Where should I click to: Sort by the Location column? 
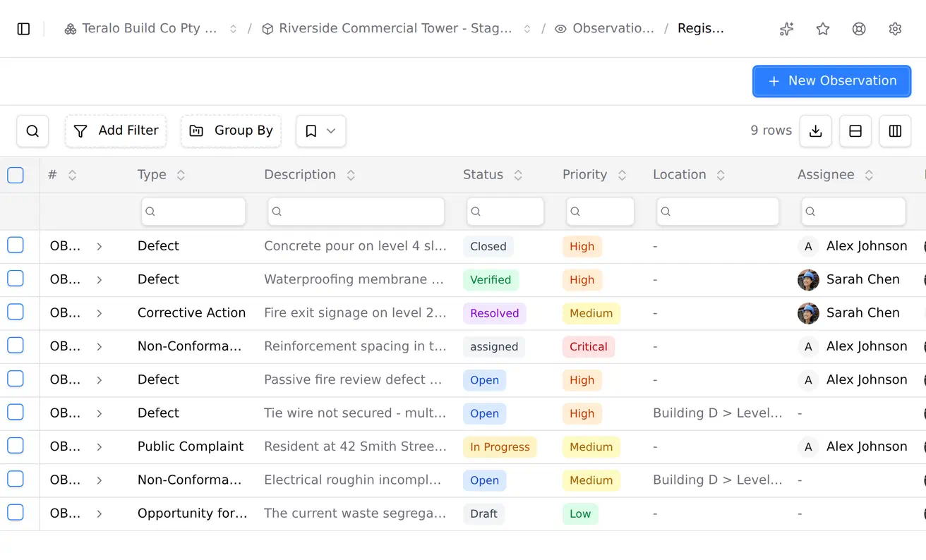[x=721, y=175]
